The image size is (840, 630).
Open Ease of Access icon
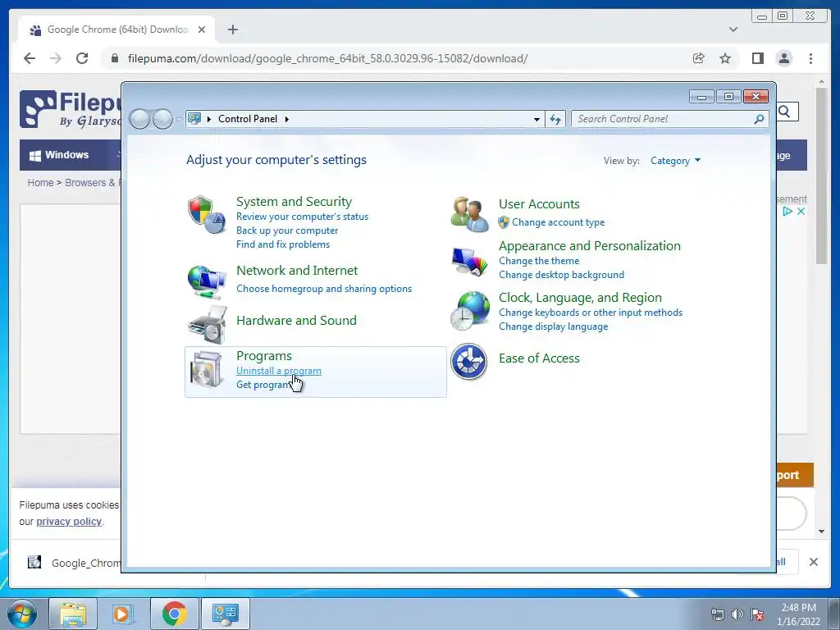(x=468, y=361)
